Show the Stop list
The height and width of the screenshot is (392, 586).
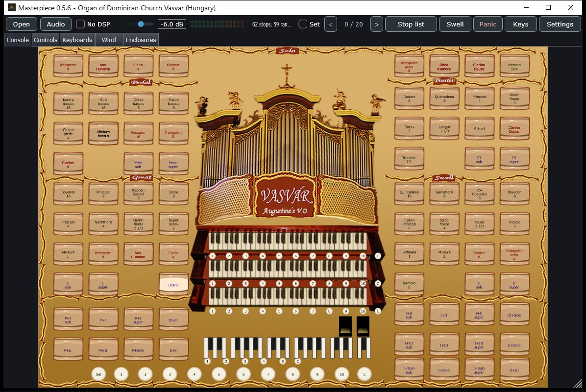[x=411, y=24]
